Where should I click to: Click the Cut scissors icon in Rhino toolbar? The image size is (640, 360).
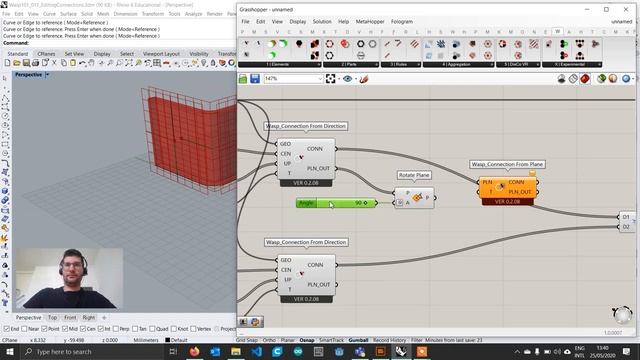click(x=54, y=63)
